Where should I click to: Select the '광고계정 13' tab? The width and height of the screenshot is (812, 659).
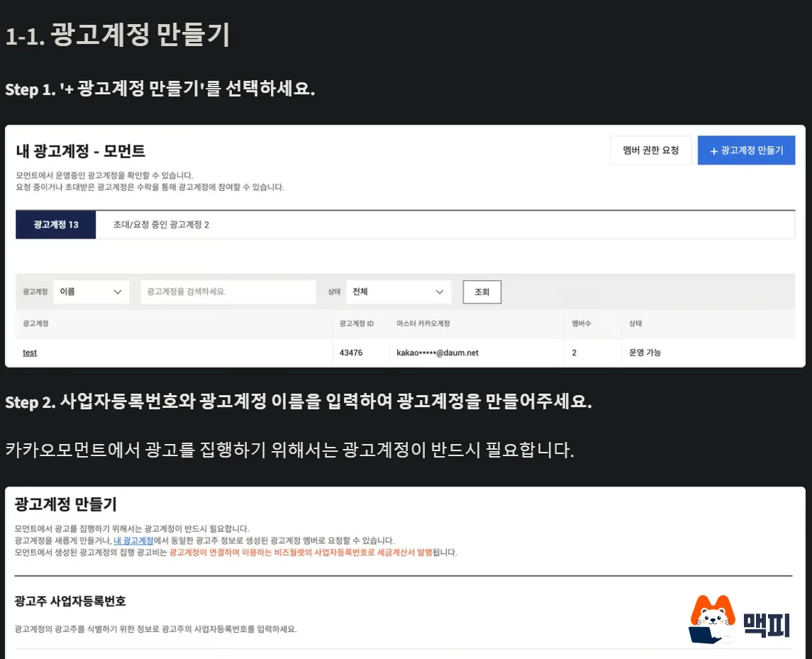pos(56,225)
